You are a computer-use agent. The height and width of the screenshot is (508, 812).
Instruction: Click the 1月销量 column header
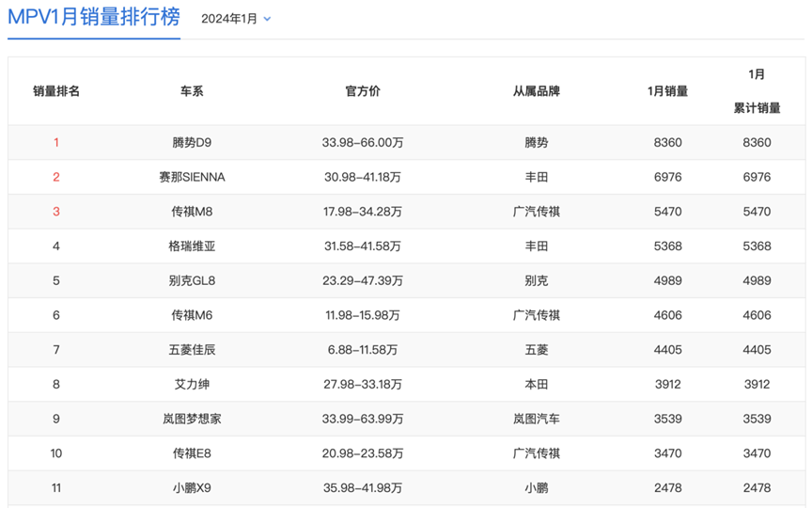coord(667,91)
